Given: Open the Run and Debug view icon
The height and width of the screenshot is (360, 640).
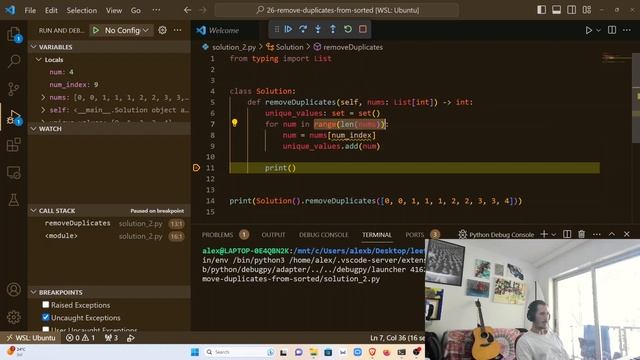Looking at the screenshot, I should [x=13, y=117].
